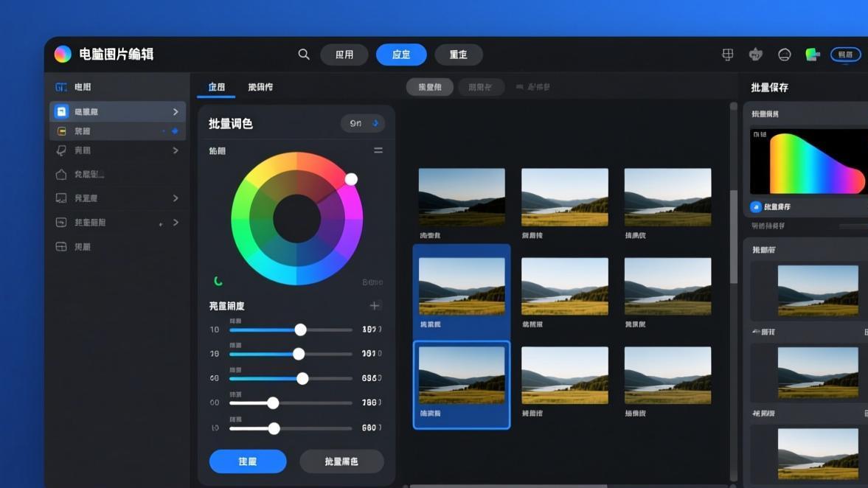Image resolution: width=868 pixels, height=488 pixels.
Task: Select the highlighted middle-left thumbnail
Action: pyautogui.click(x=462, y=286)
